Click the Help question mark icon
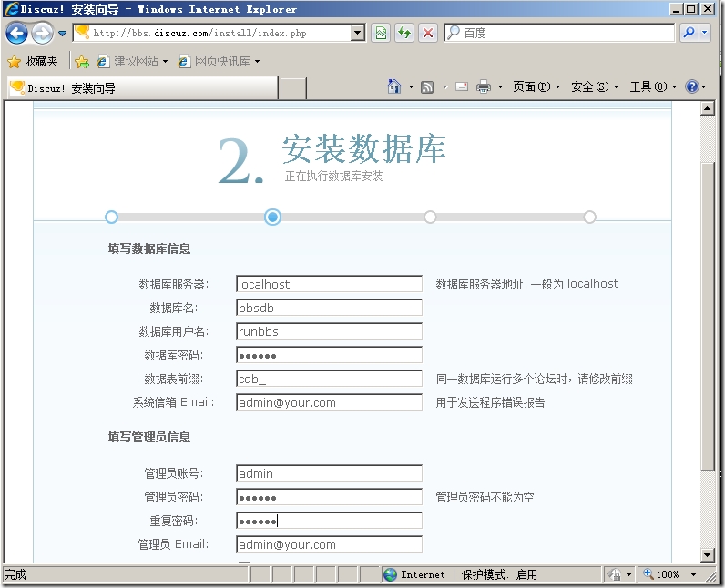725x588 pixels. [x=692, y=86]
